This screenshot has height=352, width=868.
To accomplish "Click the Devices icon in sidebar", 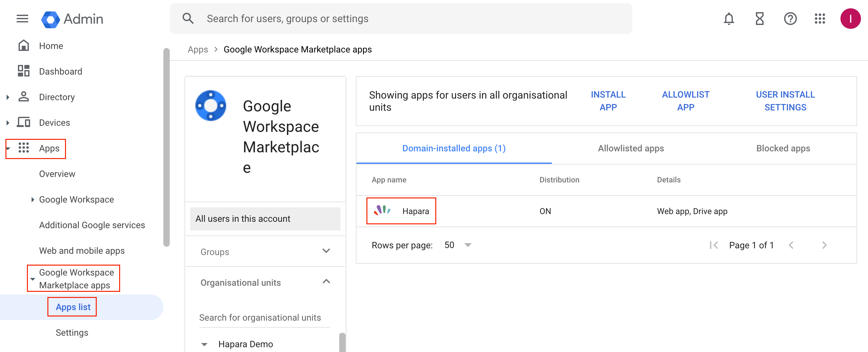I will [24, 122].
